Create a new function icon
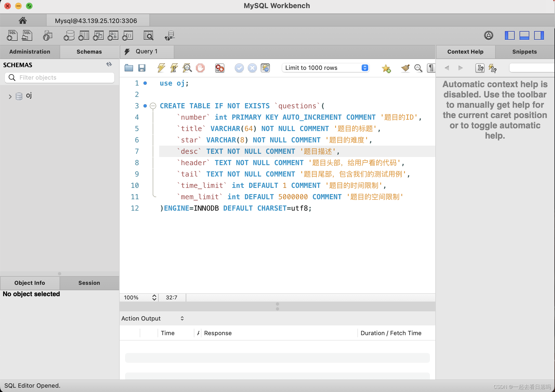Image resolution: width=555 pixels, height=392 pixels. (x=128, y=35)
